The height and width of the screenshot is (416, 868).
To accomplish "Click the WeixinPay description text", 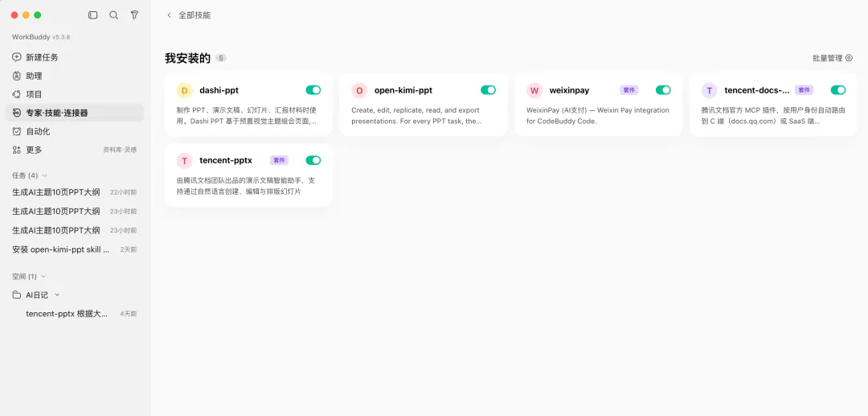I will (598, 115).
